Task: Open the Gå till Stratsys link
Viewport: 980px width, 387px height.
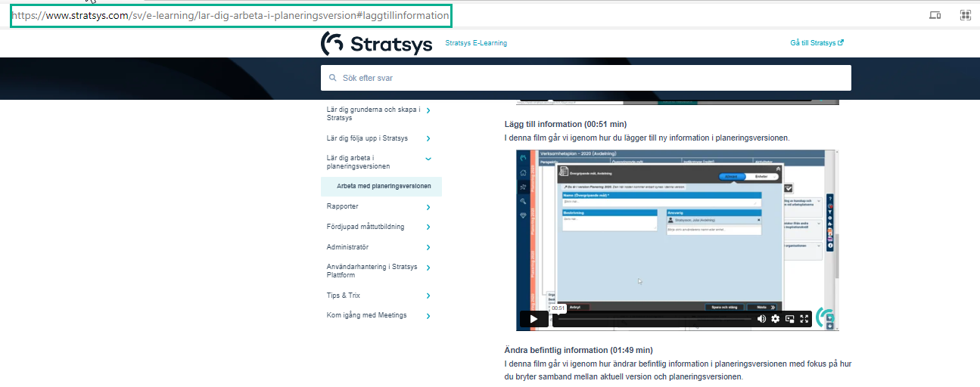Action: [817, 43]
